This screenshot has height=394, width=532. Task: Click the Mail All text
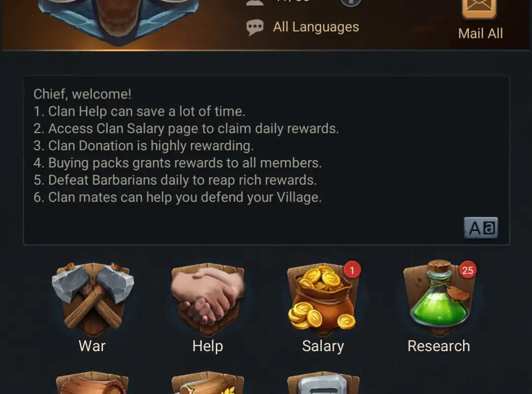click(x=480, y=33)
